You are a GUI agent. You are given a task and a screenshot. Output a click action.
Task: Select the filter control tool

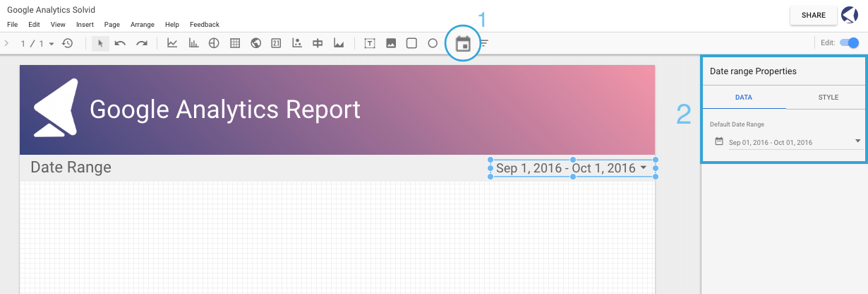(484, 44)
